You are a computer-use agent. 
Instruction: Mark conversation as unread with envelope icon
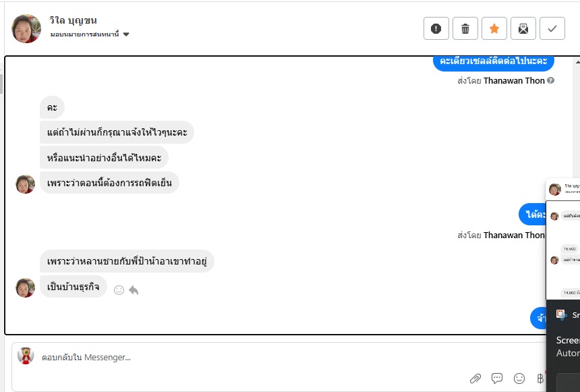click(523, 28)
